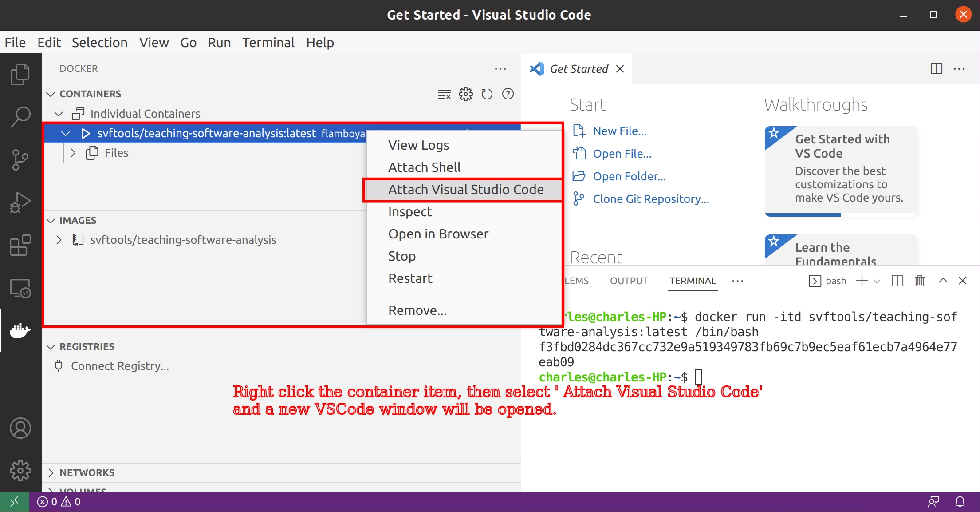This screenshot has height=512, width=980.
Task: Open the new terminal launch-profile dropdown
Action: tap(877, 281)
